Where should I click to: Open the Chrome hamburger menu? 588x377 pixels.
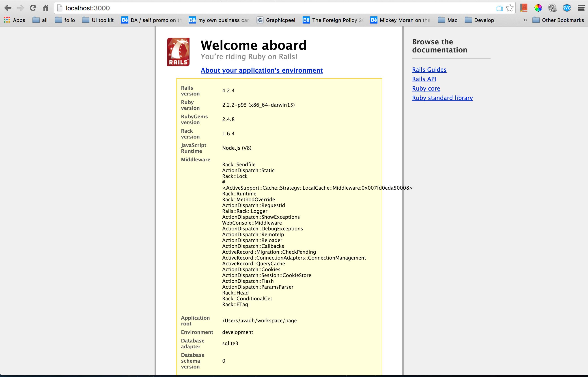pos(581,8)
